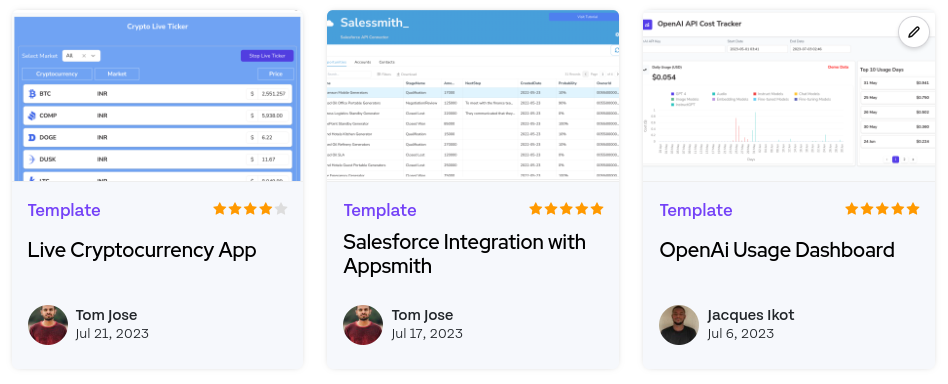Click the pencil edit icon on OpenAI card
Image resolution: width=948 pixels, height=384 pixels.
tap(914, 32)
